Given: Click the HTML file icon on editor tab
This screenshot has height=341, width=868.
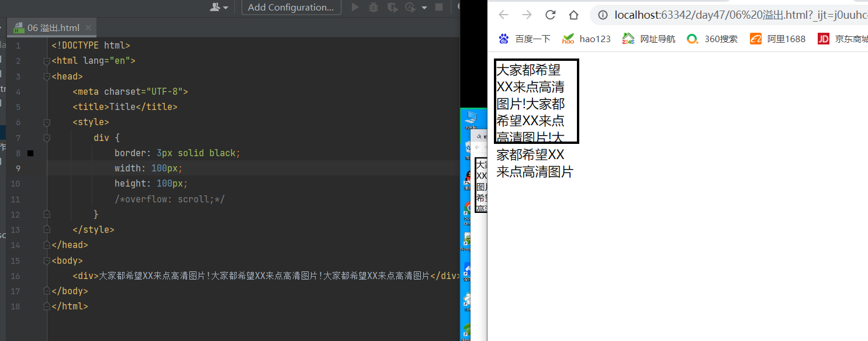Looking at the screenshot, I should tap(18, 27).
